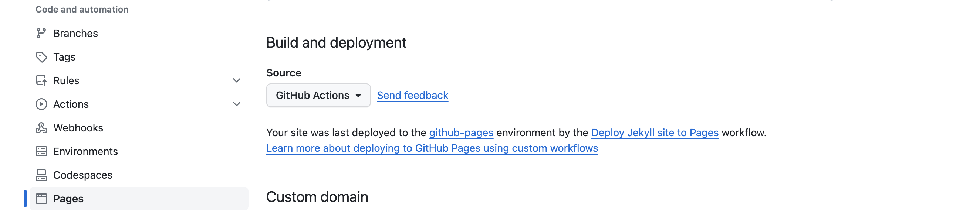The image size is (980, 220).
Task: Click the Webhooks icon
Action: pos(41,128)
